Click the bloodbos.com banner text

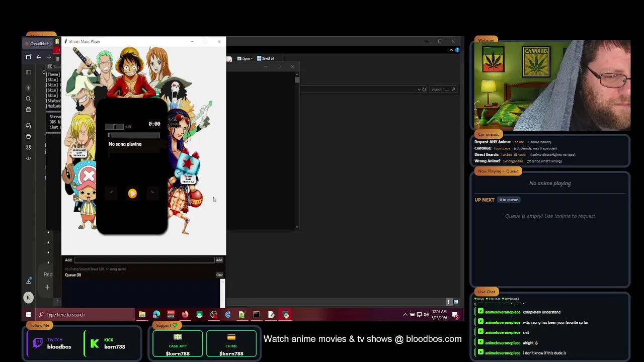pos(362,339)
